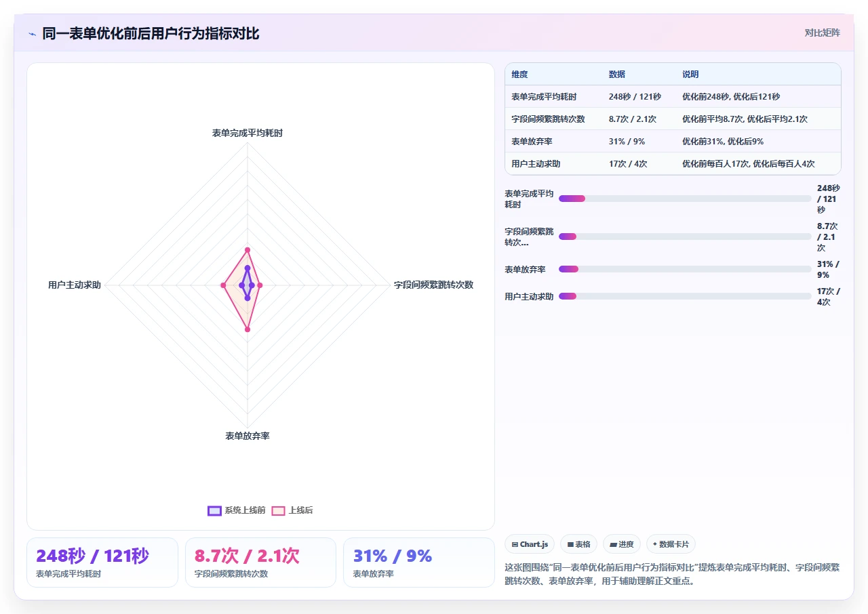This screenshot has height=614, width=868.
Task: Click the 表格 tag chip
Action: coord(578,544)
